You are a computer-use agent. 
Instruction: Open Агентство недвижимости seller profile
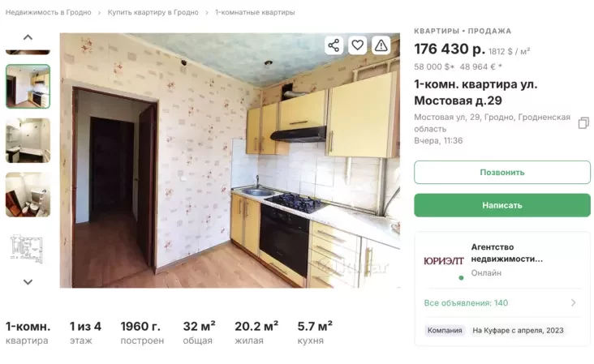coord(507,253)
